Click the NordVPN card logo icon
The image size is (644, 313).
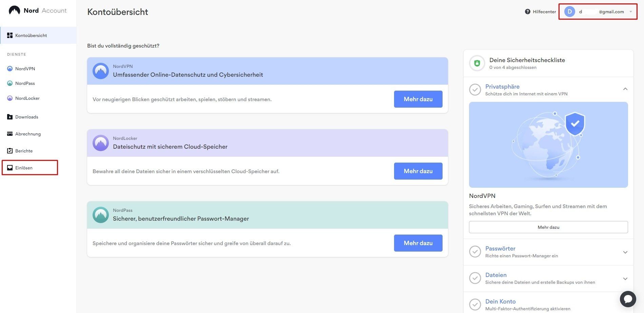pos(101,71)
